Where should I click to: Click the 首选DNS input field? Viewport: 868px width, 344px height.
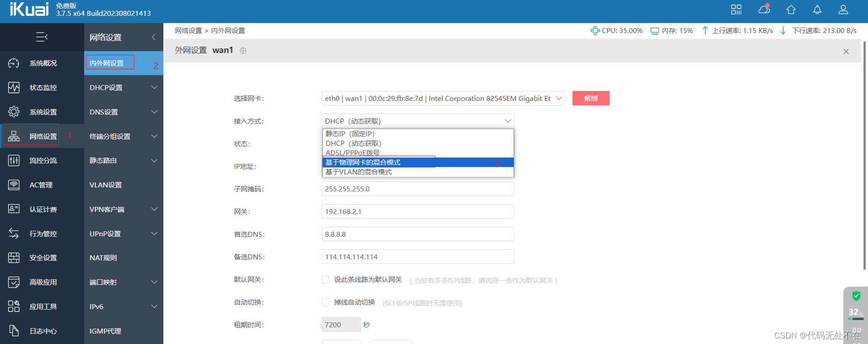(x=418, y=234)
